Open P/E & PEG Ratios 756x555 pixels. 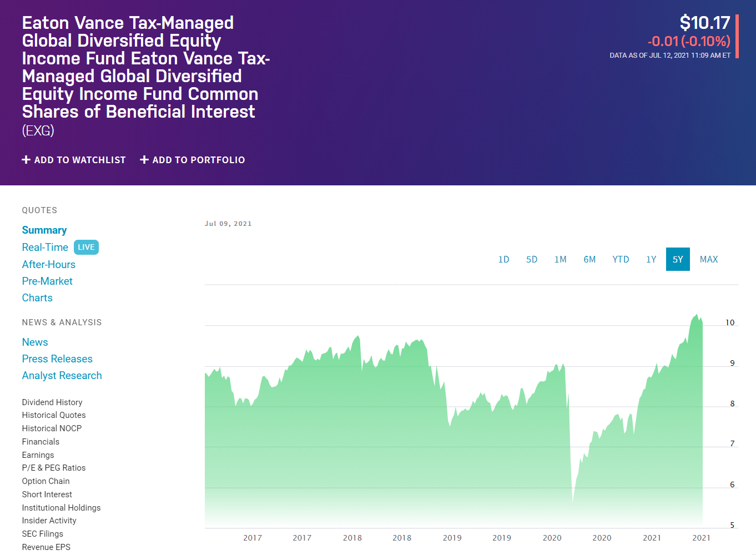pos(54,468)
